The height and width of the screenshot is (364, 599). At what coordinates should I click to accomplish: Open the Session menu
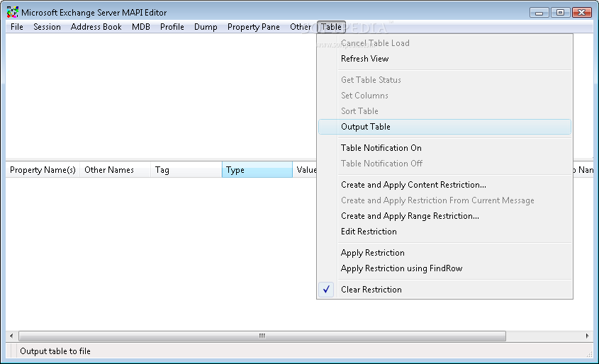coord(47,27)
